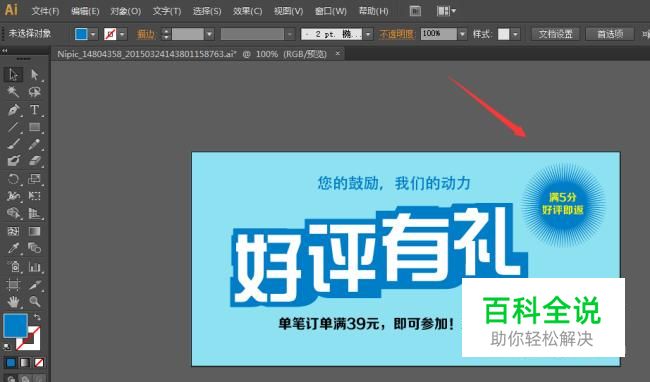Image resolution: width=650 pixels, height=382 pixels.
Task: Open the 视图(V) menu
Action: (289, 11)
